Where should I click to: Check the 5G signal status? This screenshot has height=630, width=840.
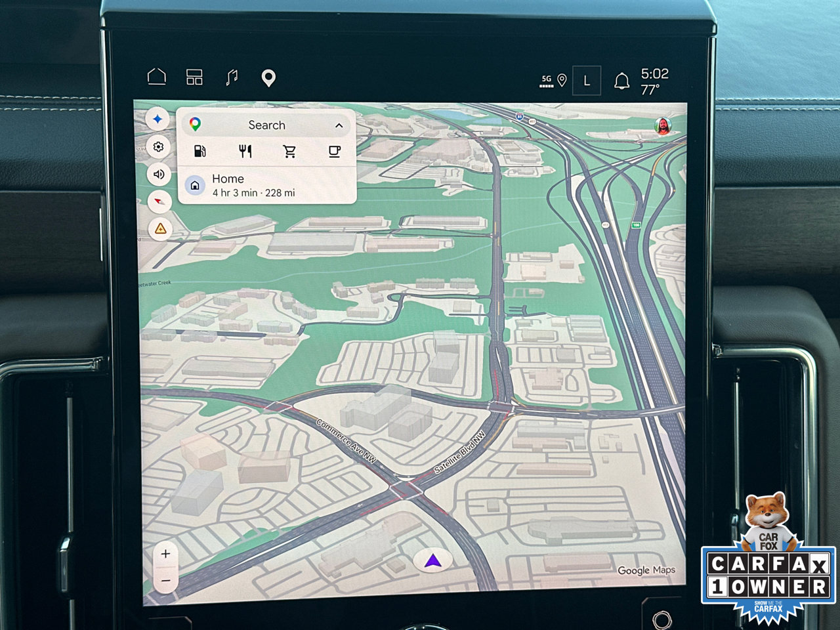[547, 81]
